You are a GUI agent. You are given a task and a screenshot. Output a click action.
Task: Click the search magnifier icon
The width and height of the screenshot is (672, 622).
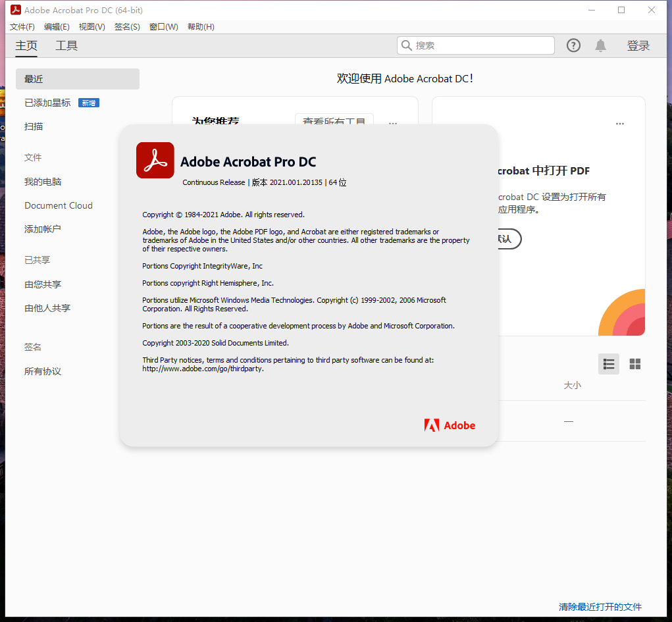pos(407,45)
